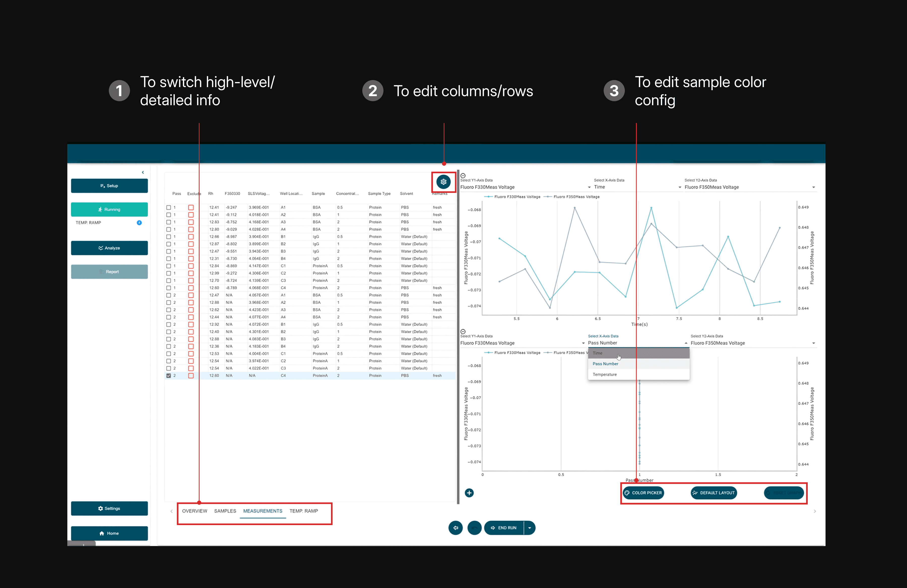Check the first row select checkbox
This screenshot has height=588, width=907.
(x=169, y=208)
